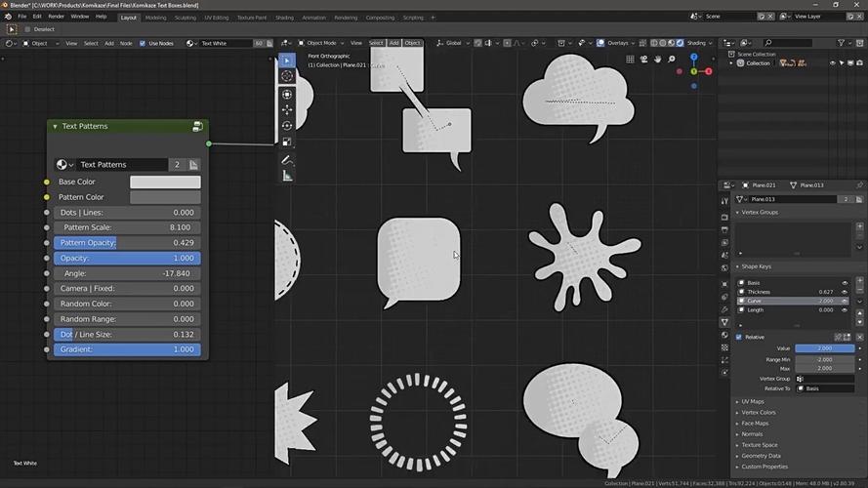The image size is (868, 488).
Task: Click the viewport Object menu button
Action: click(x=412, y=43)
